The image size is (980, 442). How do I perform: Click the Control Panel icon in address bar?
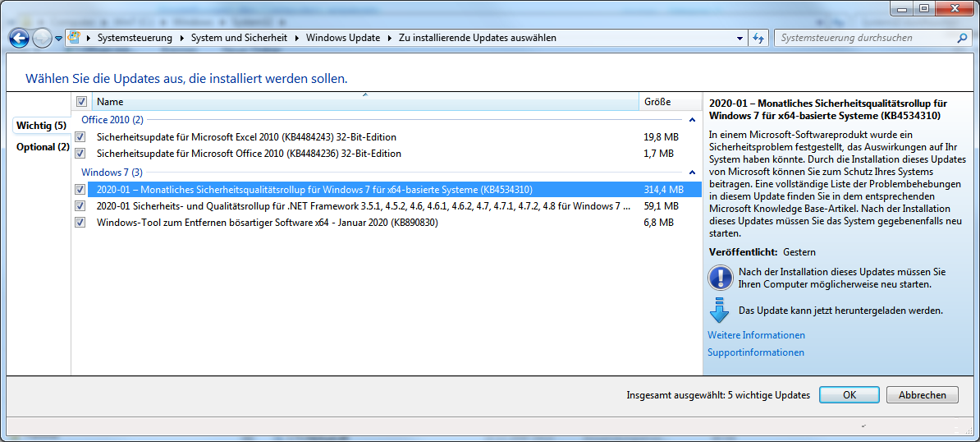(x=74, y=38)
